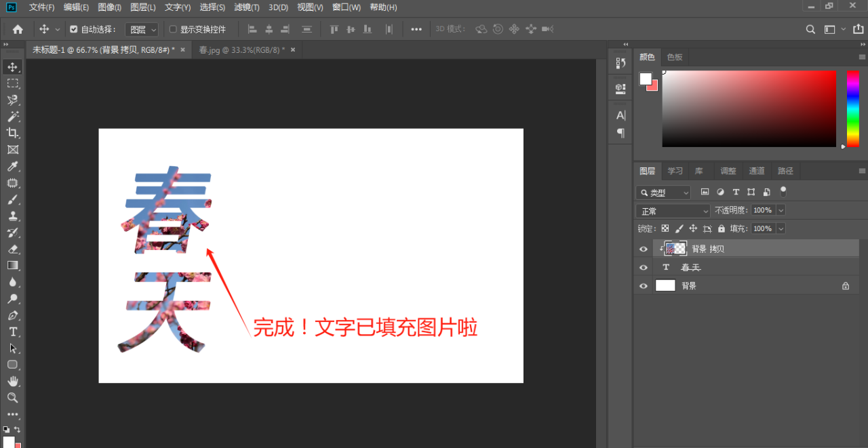
Task: Select the Horizontal Type tool
Action: [12, 331]
